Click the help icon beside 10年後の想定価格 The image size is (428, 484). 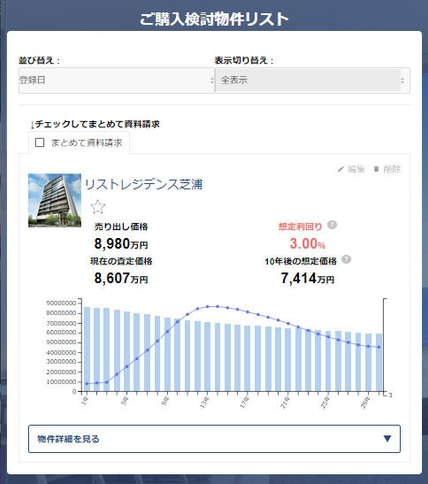pyautogui.click(x=346, y=259)
